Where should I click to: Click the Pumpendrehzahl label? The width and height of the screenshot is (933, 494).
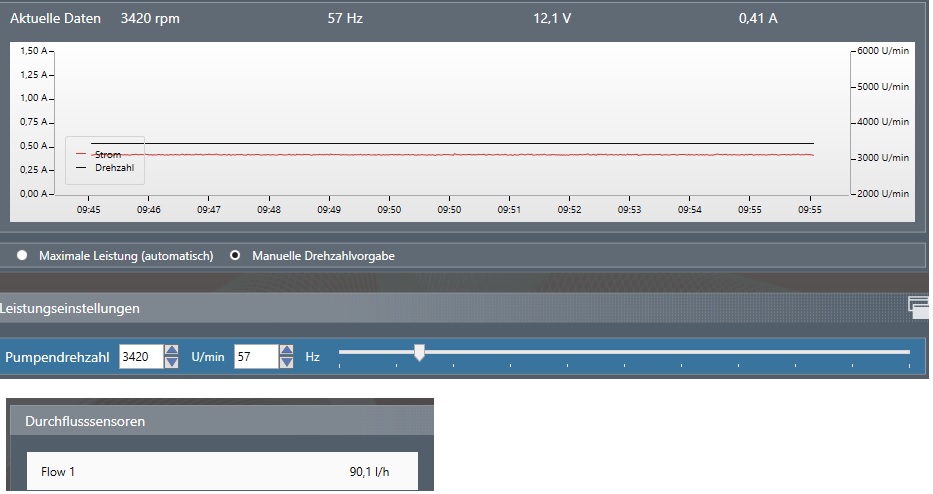point(57,357)
